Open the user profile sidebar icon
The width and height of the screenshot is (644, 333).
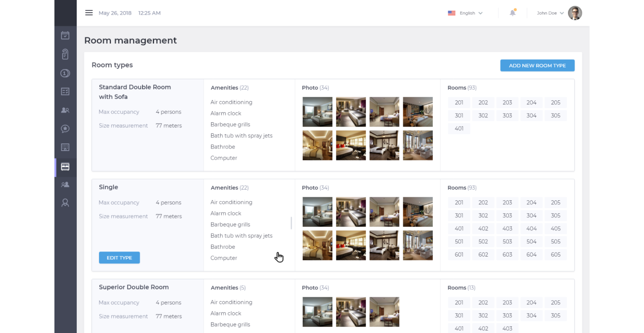(65, 203)
